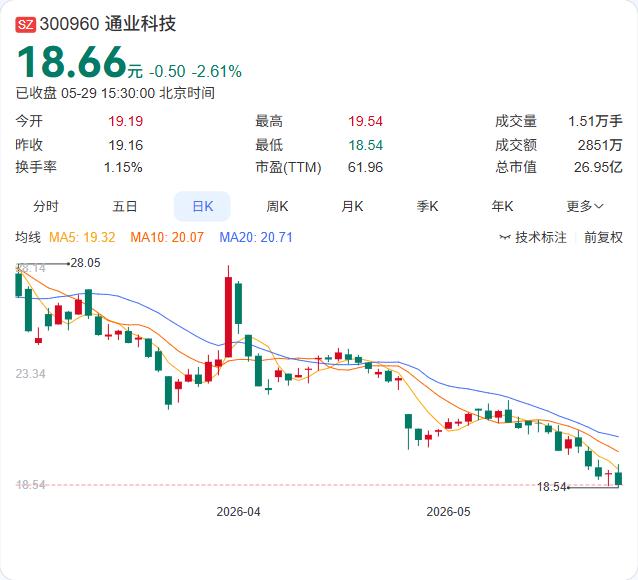This screenshot has height=580, width=638.
Task: Click the current price 18.66
Action: tap(72, 62)
